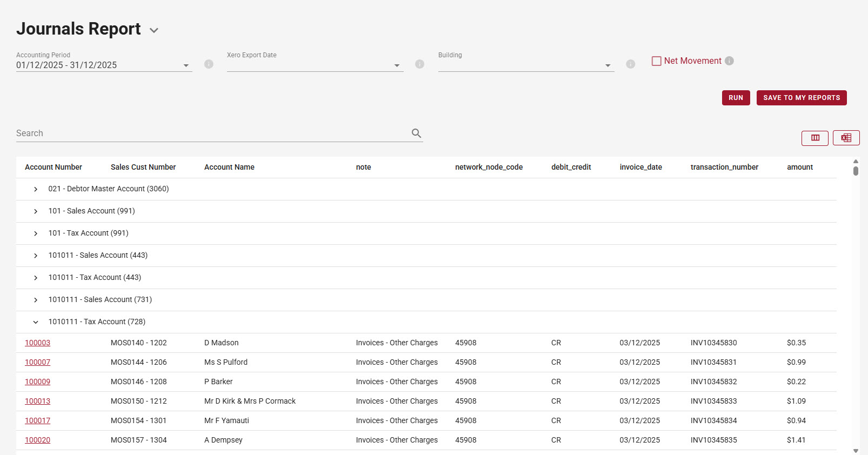Image resolution: width=868 pixels, height=455 pixels.
Task: Click MOS0146 - 1208 customer number cell
Action: point(138,382)
